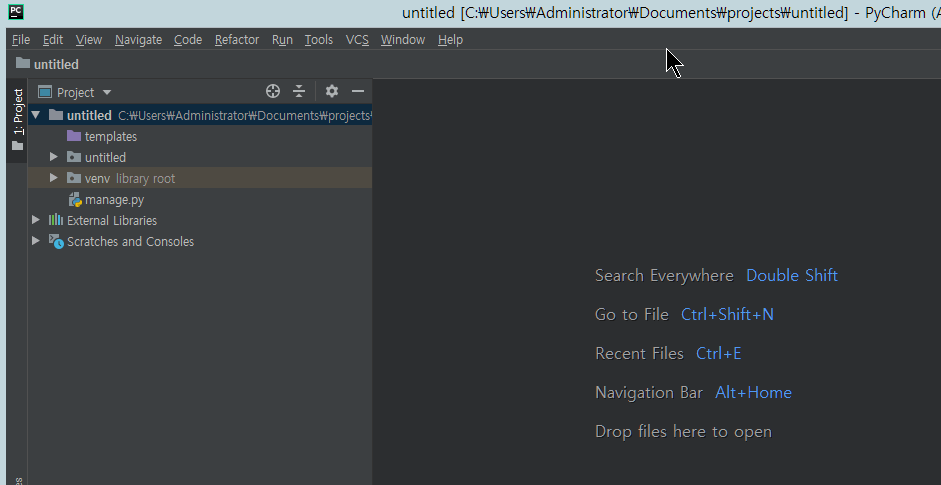941x485 pixels.
Task: Click the Ctrl+E shortcut hint
Action: tap(718, 354)
